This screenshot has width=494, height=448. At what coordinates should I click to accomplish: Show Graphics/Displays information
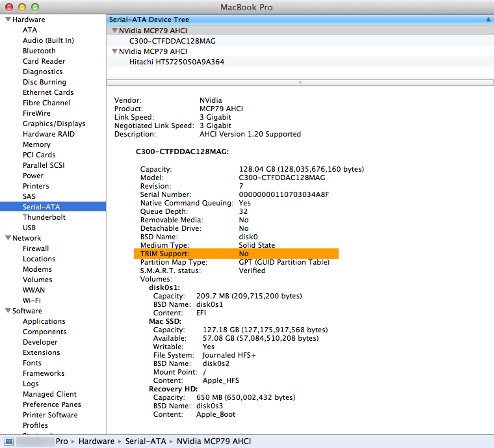tap(54, 124)
